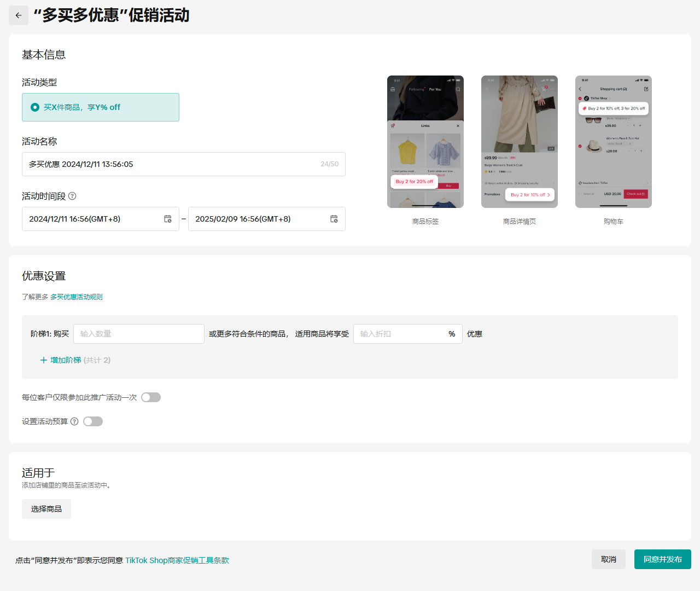Click the 选择商品 button
Screen dimensions: 700x591
[x=46, y=509]
